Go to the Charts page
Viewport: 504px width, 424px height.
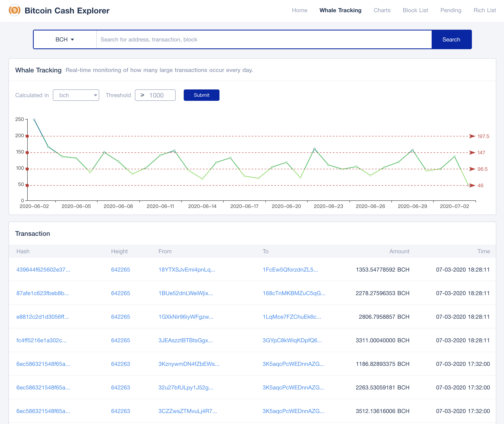(382, 10)
